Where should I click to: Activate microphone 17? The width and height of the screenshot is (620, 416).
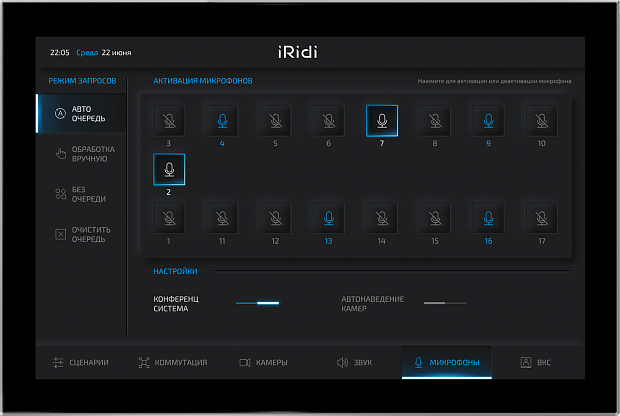click(541, 217)
